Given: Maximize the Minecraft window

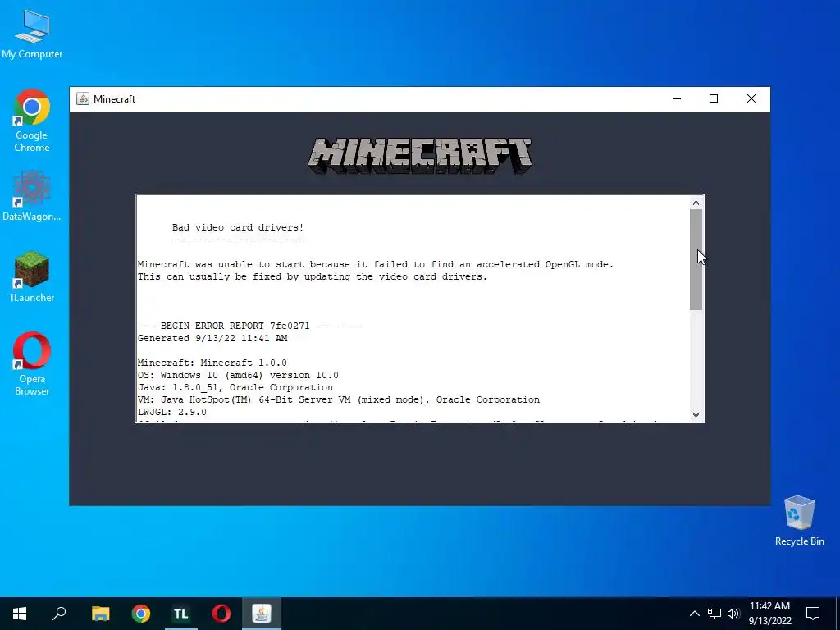Looking at the screenshot, I should (714, 98).
